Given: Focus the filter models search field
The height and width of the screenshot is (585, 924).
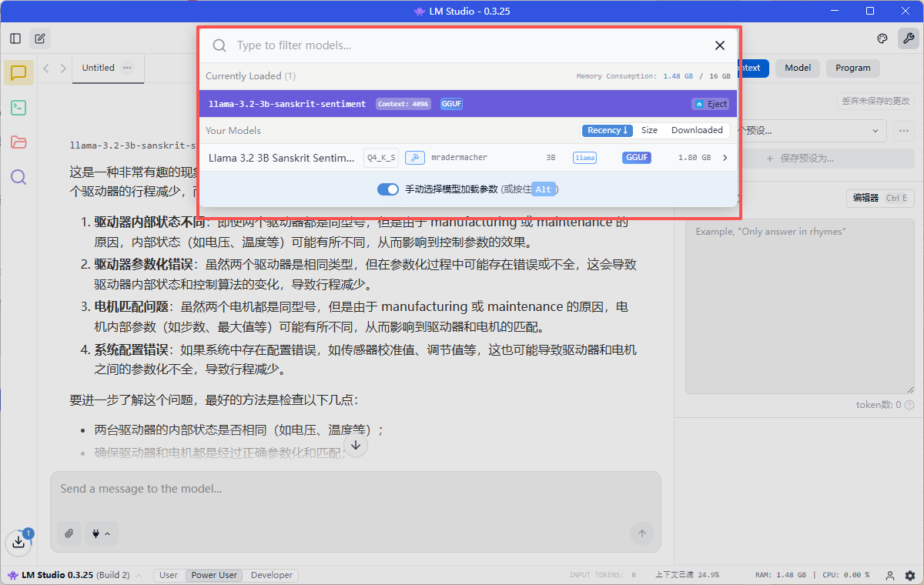Looking at the screenshot, I should 470,45.
